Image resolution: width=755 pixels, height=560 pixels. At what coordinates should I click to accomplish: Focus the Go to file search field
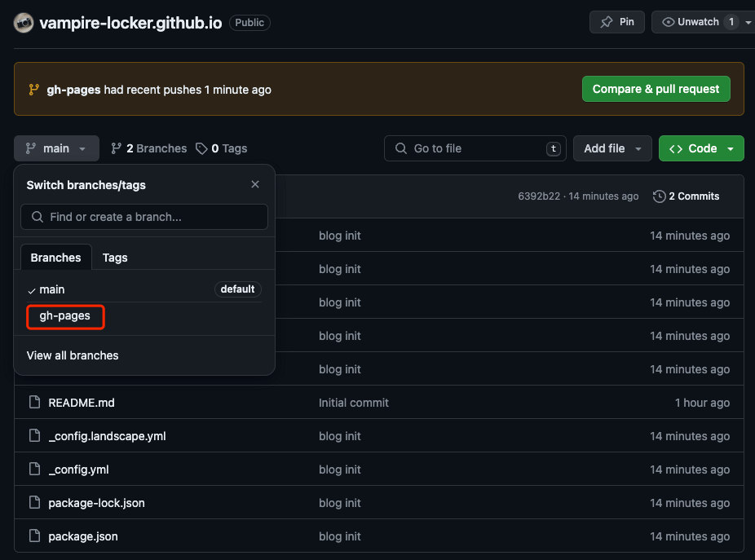[475, 148]
